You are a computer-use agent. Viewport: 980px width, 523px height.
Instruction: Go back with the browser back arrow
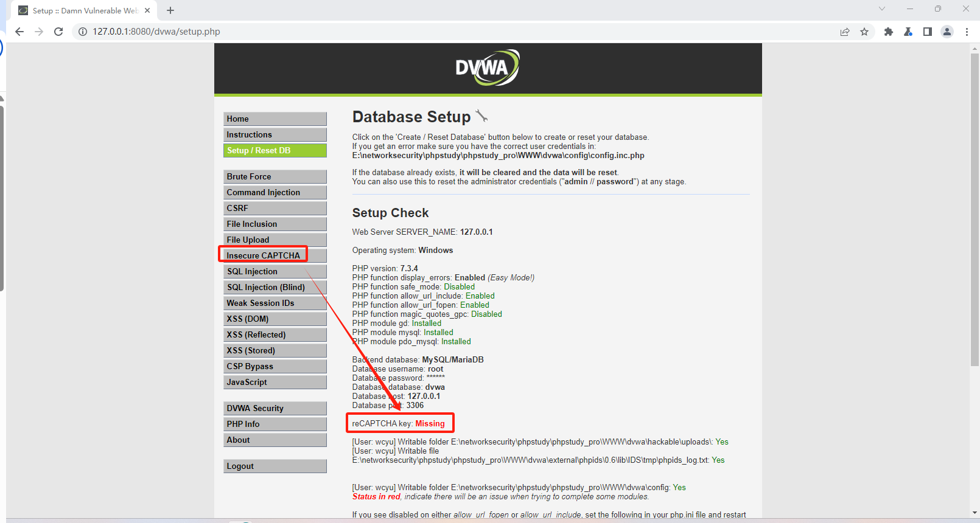click(x=19, y=32)
